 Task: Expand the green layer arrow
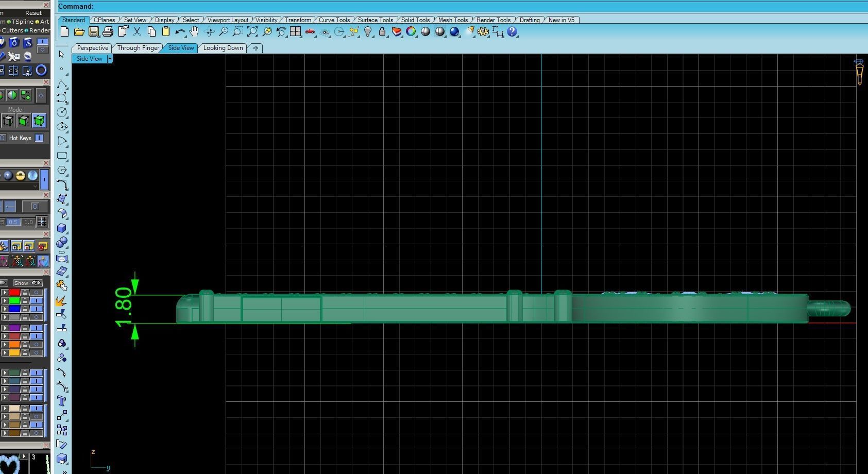coord(5,300)
